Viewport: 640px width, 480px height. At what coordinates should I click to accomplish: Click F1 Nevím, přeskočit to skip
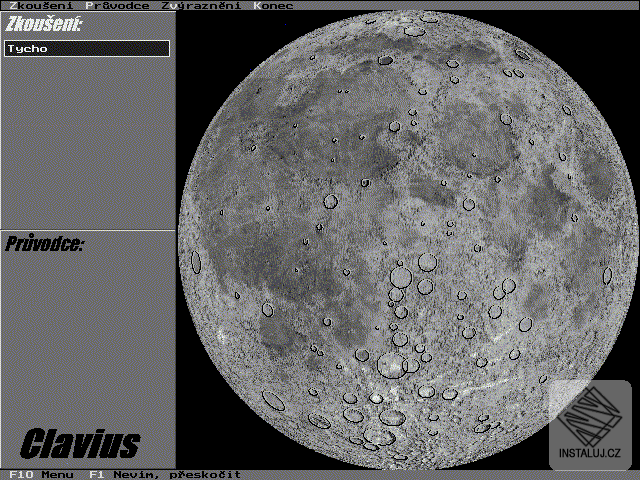[165, 475]
